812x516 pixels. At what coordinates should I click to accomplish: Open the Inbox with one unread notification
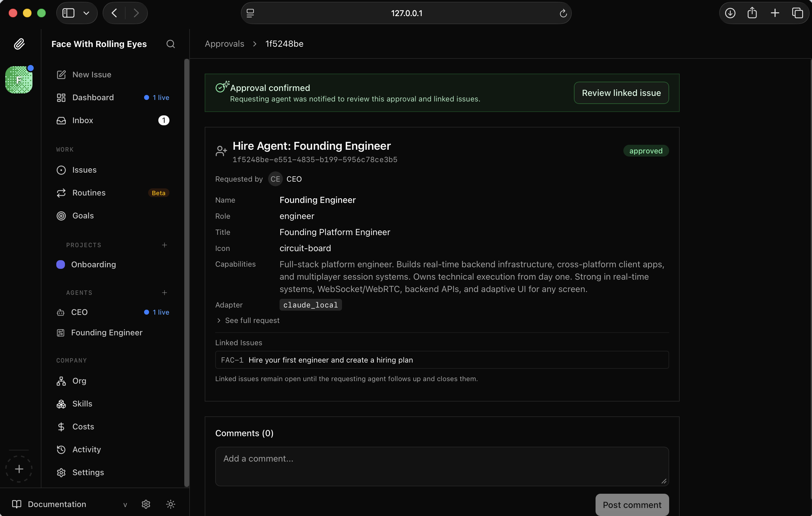83,120
